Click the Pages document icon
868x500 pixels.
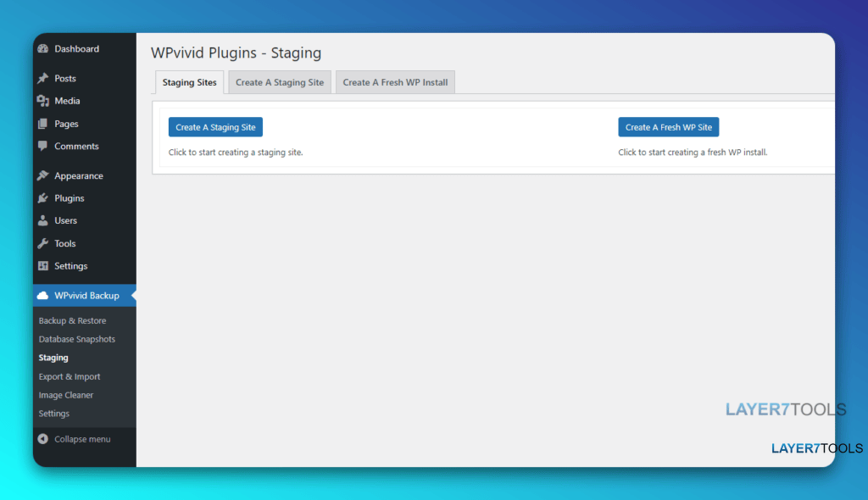43,124
